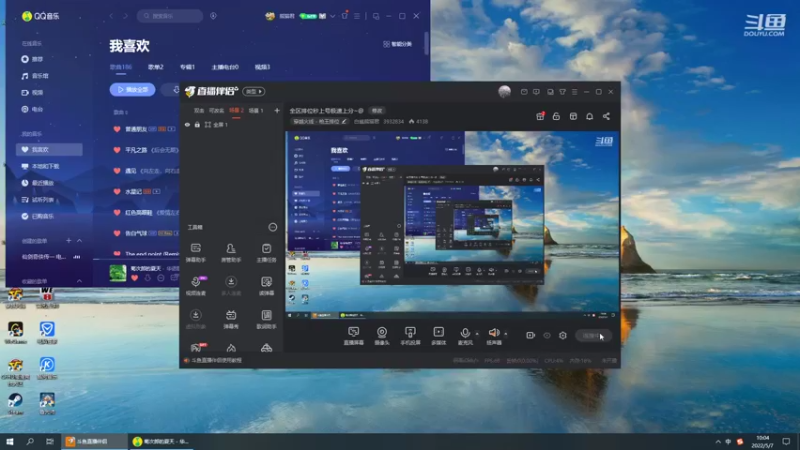This screenshot has height=450, width=800.
Task: Unlike 平凡之路 with its heart icon
Action: [117, 150]
